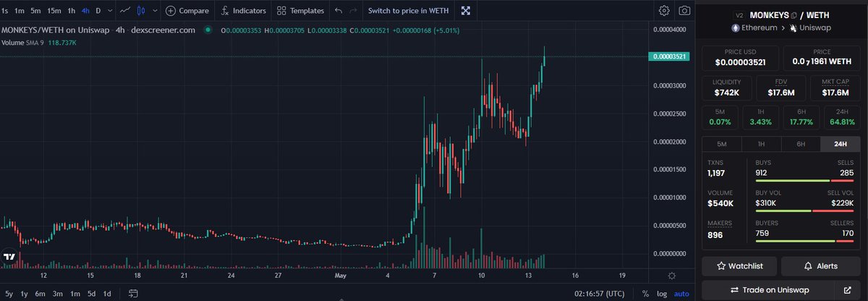Screen dimensions: 868x301
Task: Open time axis settings gear
Action: click(672, 276)
